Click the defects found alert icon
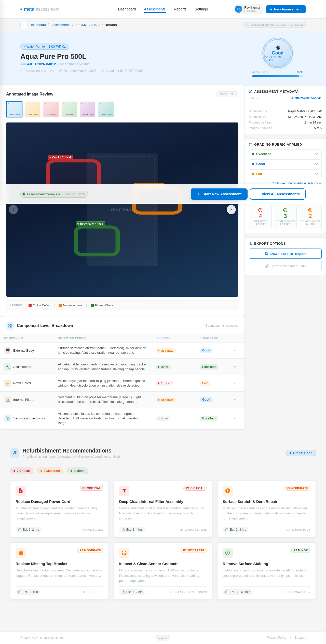This screenshot has width=326, height=644. (260, 210)
